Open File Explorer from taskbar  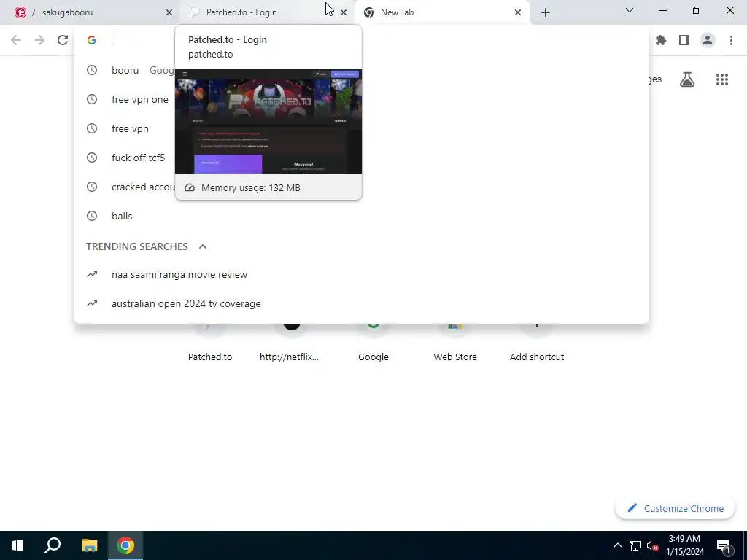coord(89,545)
